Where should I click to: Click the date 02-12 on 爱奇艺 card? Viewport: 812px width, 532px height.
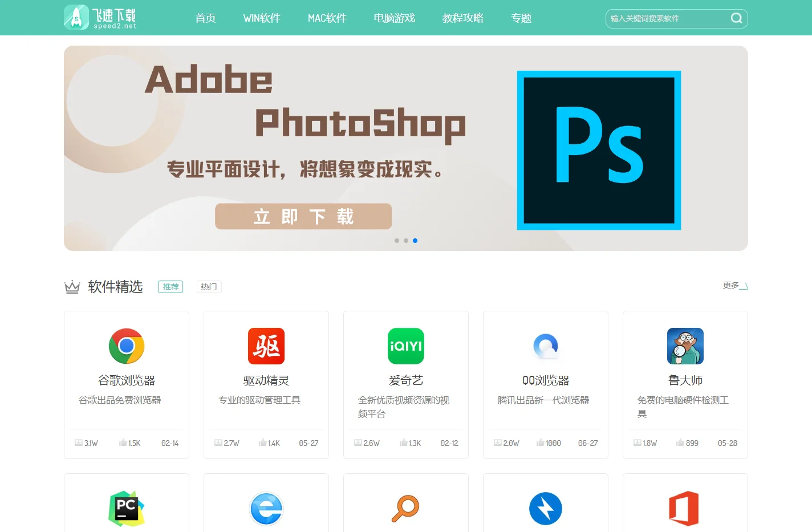pyautogui.click(x=449, y=443)
